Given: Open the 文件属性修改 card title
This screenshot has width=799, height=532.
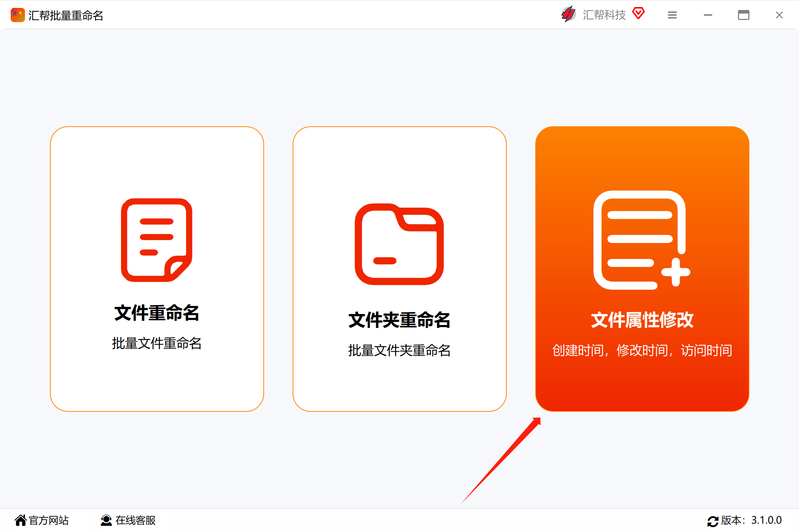Looking at the screenshot, I should click(642, 320).
